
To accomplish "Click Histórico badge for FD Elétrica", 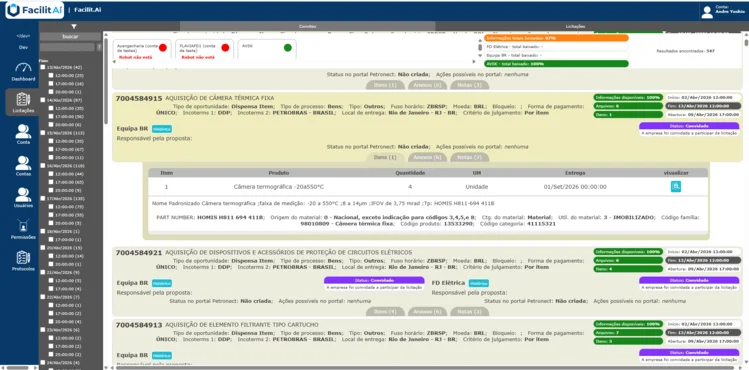I will [x=478, y=283].
